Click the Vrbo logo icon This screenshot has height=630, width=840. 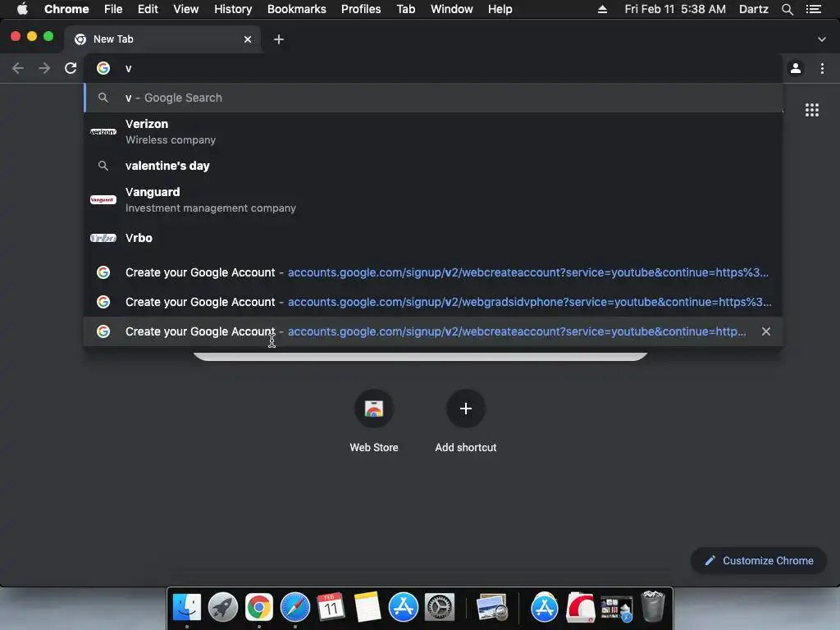pos(103,238)
